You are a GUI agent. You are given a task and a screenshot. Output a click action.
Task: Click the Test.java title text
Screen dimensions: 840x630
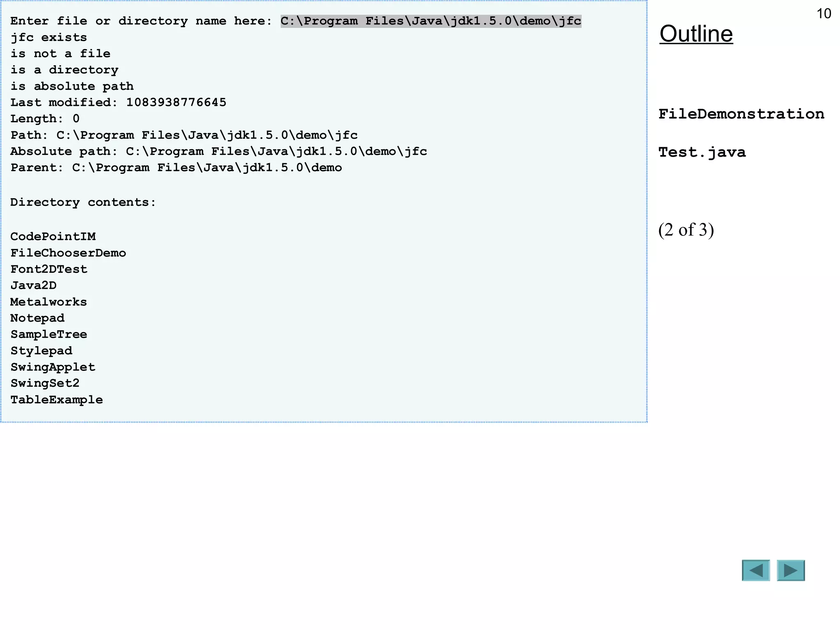click(x=702, y=152)
